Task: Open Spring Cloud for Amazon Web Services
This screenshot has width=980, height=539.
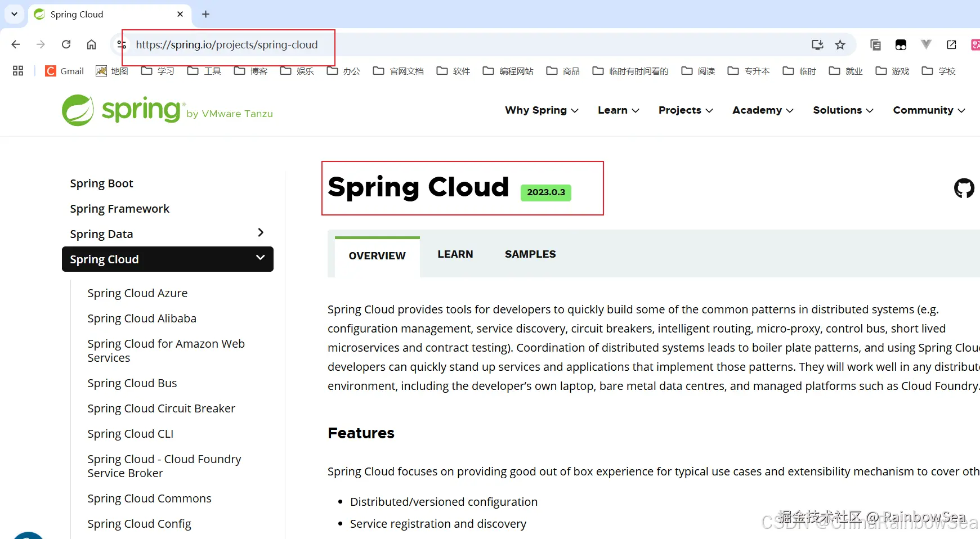Action: (166, 351)
